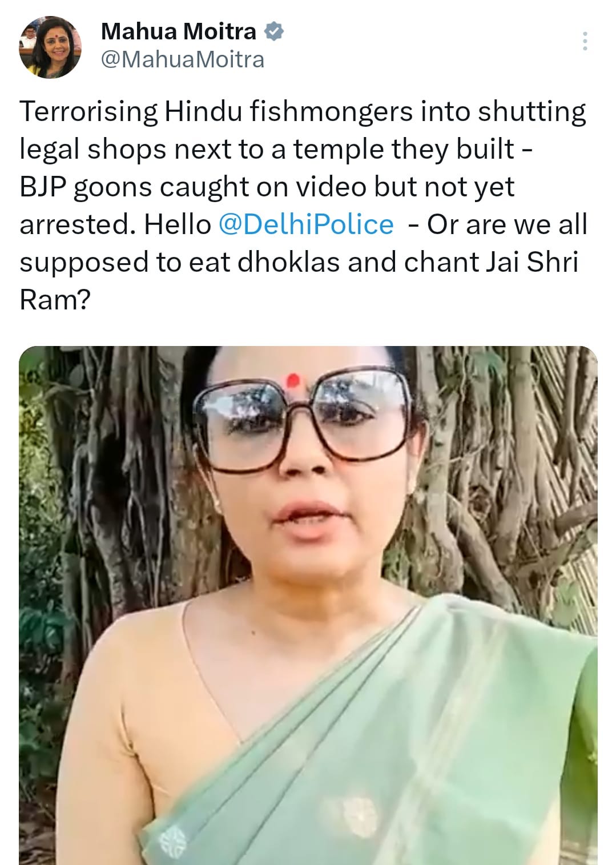Play the embedded tweet video
The width and height of the screenshot is (616, 865).
[x=308, y=605]
